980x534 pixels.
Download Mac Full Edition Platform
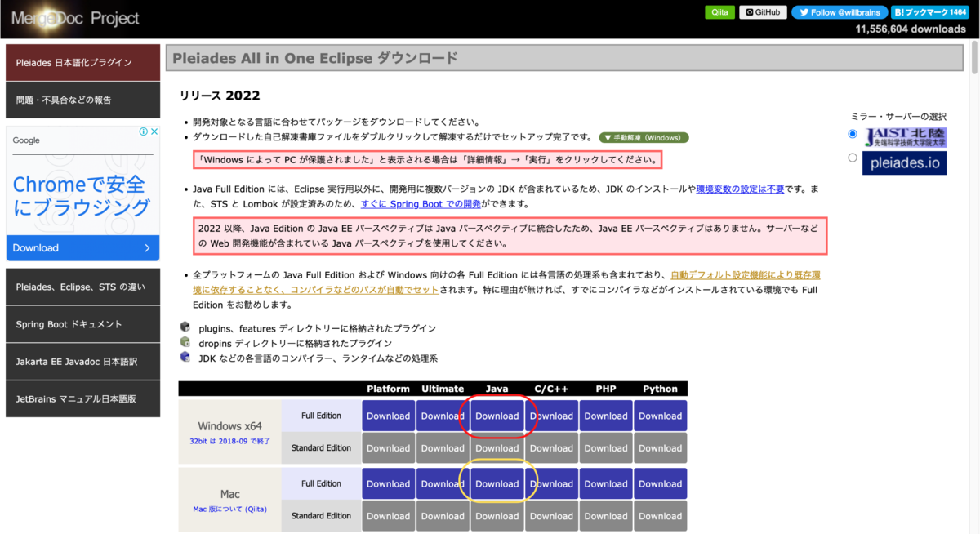(388, 483)
